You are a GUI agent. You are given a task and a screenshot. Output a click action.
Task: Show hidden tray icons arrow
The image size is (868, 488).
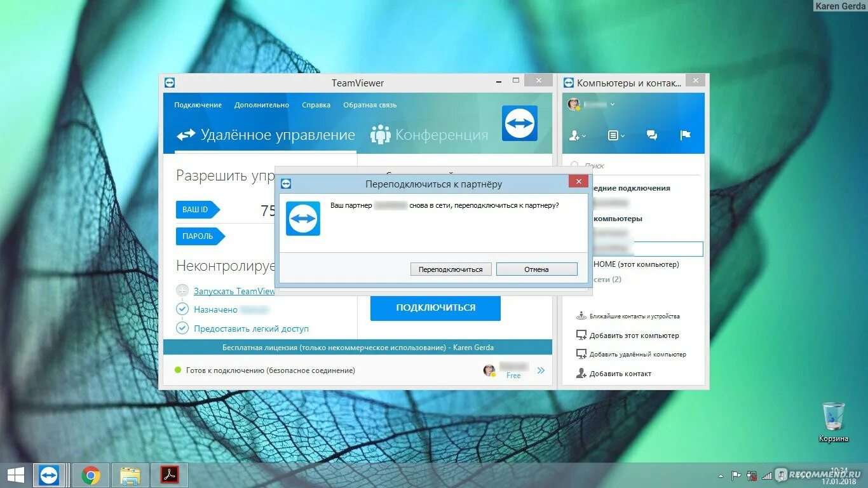(x=721, y=475)
